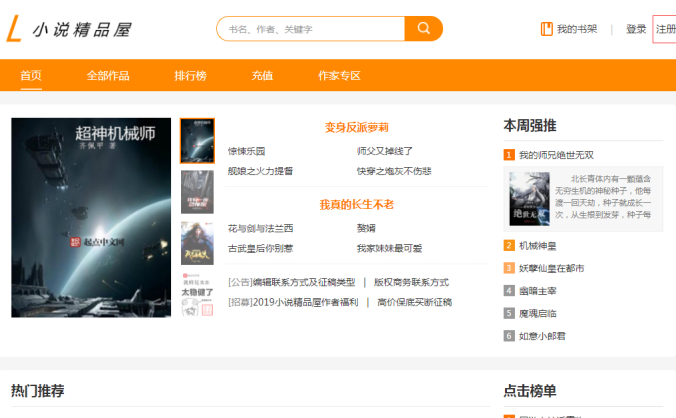
Task: Select the first small cover thumbnail
Action: (x=197, y=141)
